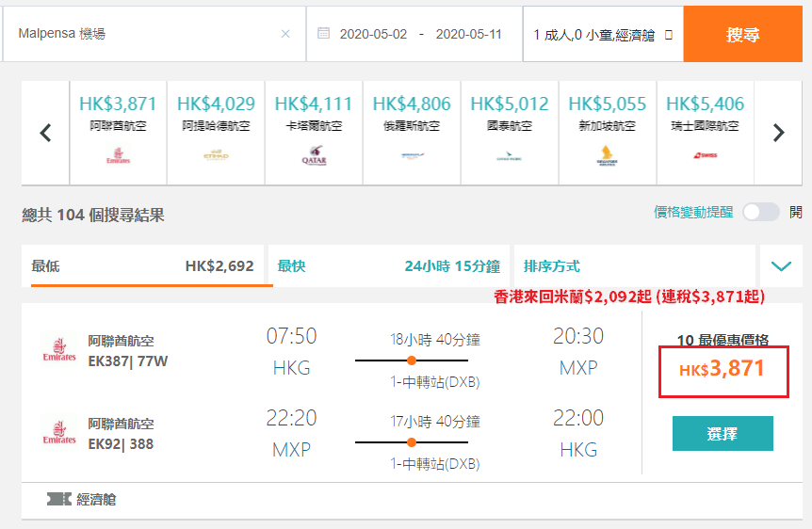This screenshot has width=812, height=529.
Task: Clear the Malpensa airport field
Action: (285, 34)
